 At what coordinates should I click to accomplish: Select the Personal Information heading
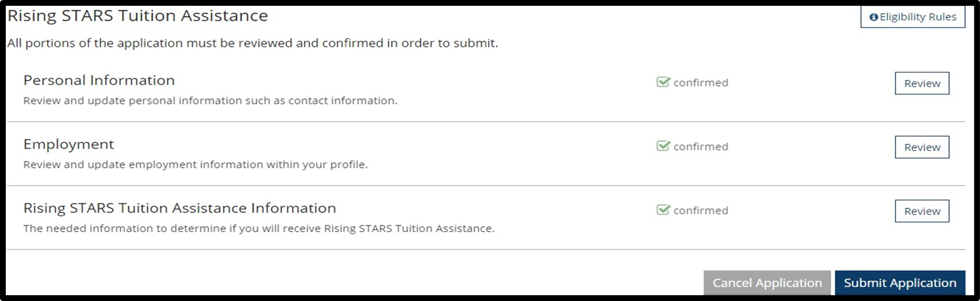pos(99,80)
